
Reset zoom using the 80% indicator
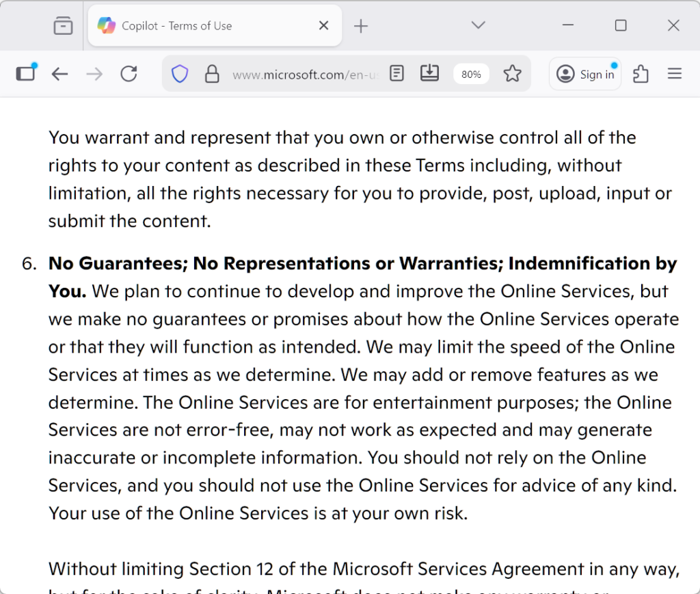tap(471, 75)
